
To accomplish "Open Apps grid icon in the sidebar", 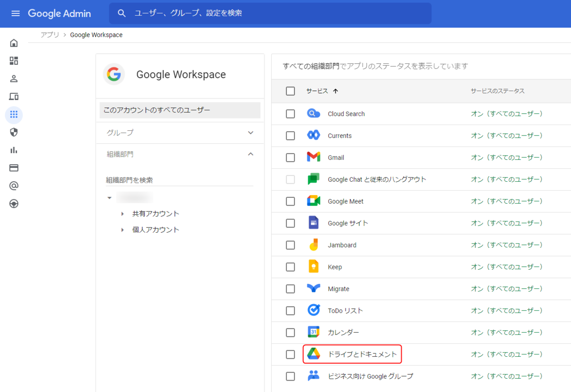I will click(x=14, y=115).
